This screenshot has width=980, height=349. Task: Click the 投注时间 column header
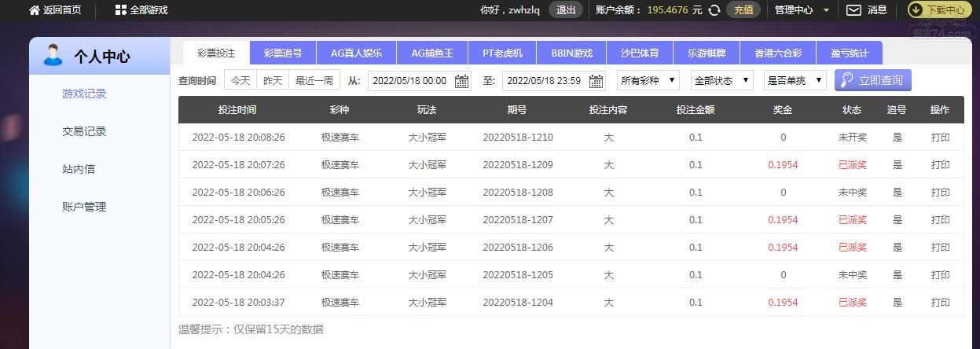(x=237, y=110)
